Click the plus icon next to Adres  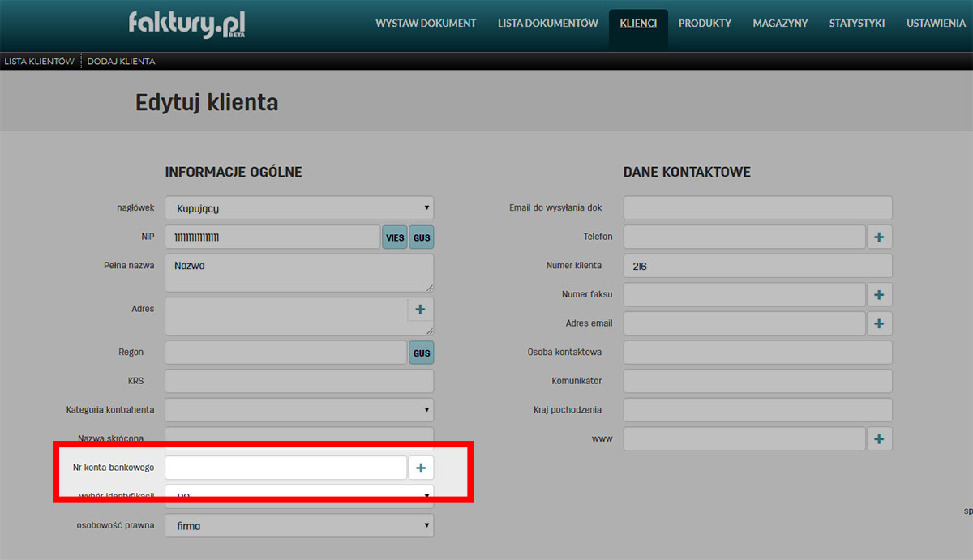pos(420,310)
